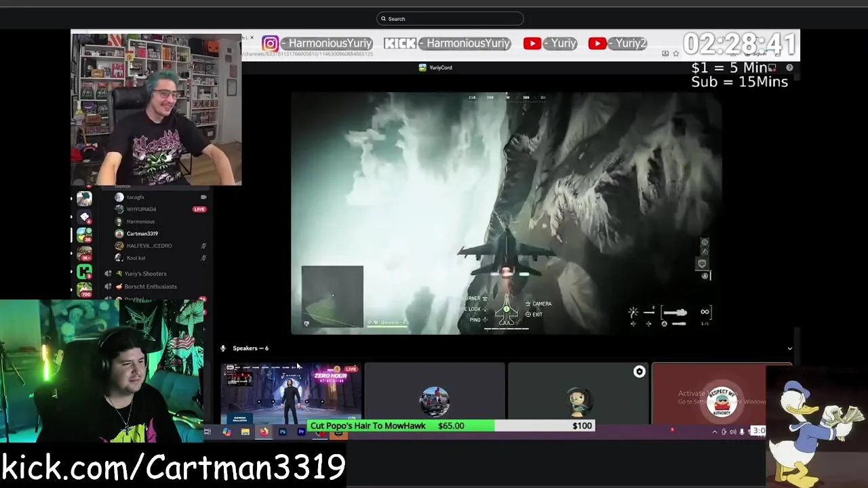The image size is (868, 488).
Task: Select user tacogfx in voice channel
Action: tap(135, 197)
